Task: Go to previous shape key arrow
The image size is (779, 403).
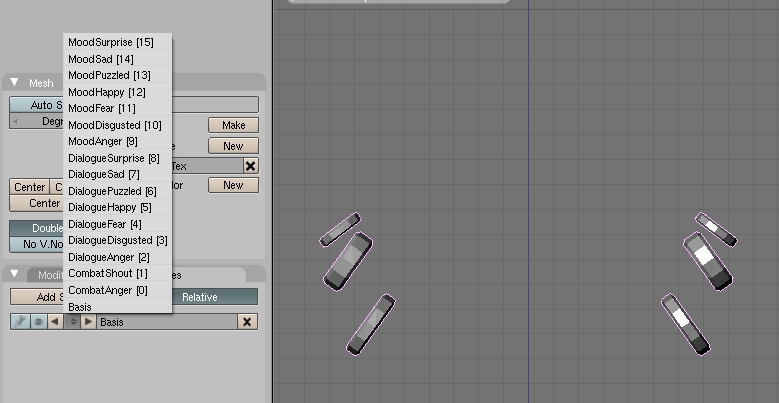Action: pos(54,322)
